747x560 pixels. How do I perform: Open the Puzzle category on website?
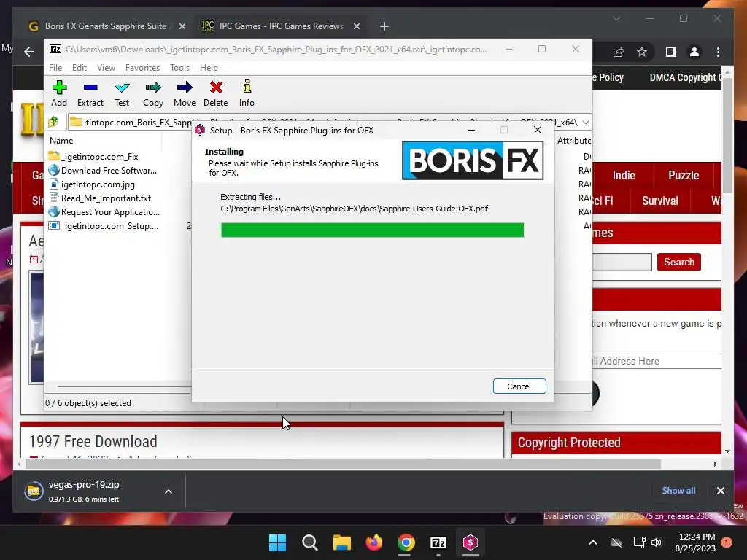click(684, 175)
